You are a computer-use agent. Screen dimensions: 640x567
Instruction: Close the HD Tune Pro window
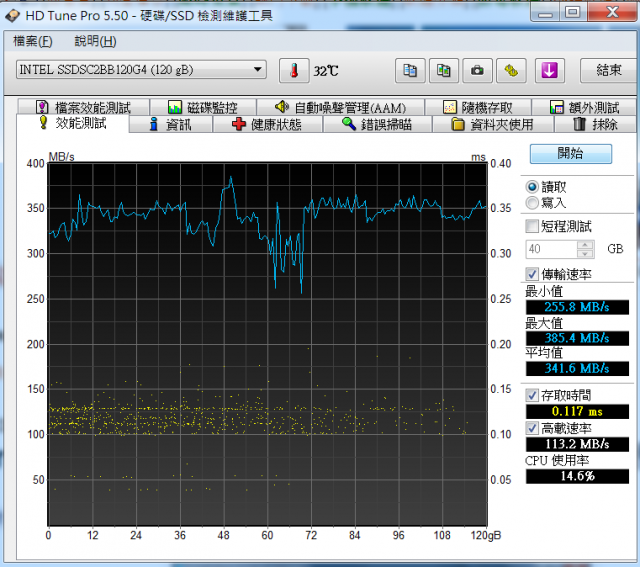coord(613,12)
